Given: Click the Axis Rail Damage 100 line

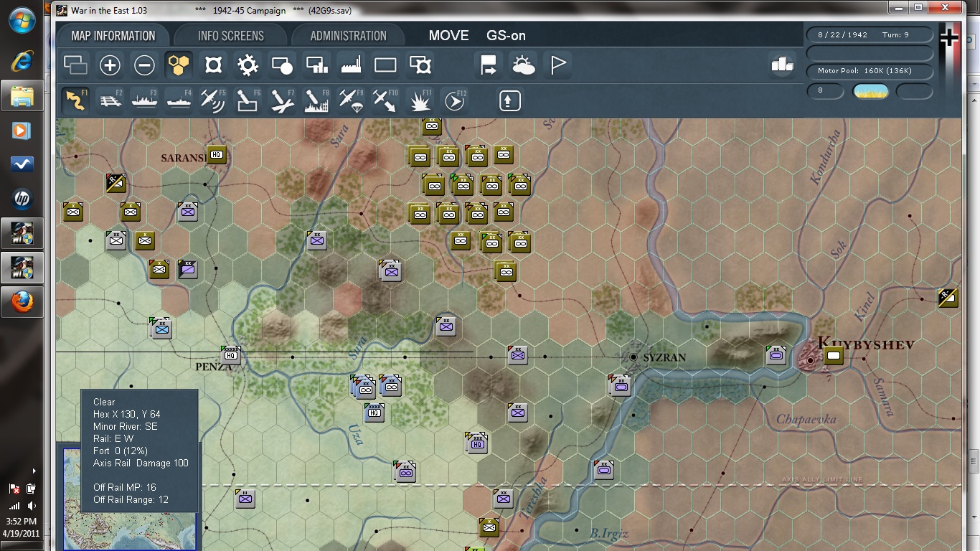Looking at the screenshot, I should click(x=141, y=463).
